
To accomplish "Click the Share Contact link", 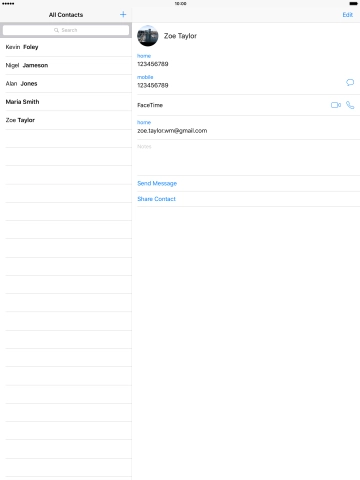I will click(x=156, y=199).
